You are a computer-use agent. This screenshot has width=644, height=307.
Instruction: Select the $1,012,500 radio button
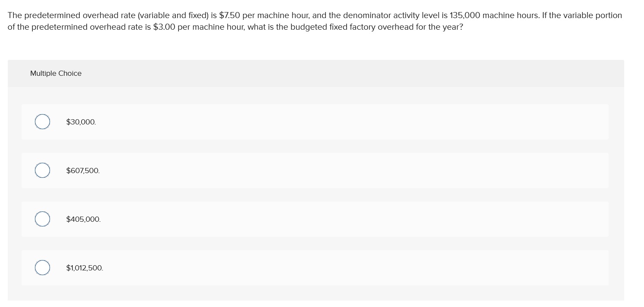42,267
